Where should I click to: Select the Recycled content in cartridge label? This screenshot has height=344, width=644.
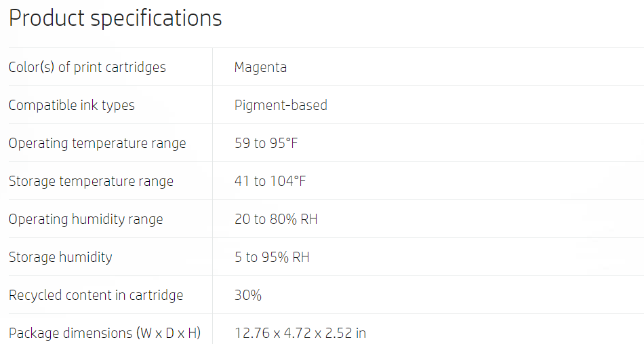point(96,295)
